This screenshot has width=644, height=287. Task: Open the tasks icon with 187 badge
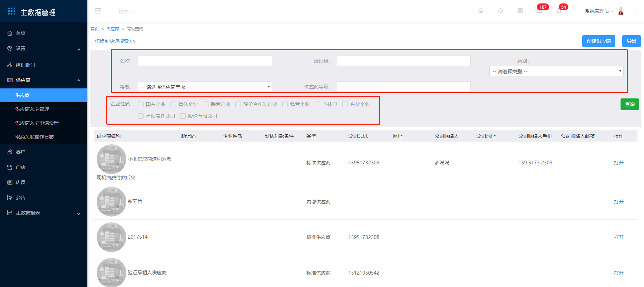click(x=539, y=11)
